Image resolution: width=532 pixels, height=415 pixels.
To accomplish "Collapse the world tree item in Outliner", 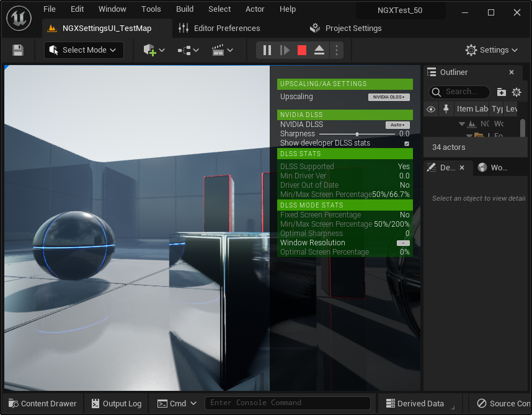I will tap(462, 124).
